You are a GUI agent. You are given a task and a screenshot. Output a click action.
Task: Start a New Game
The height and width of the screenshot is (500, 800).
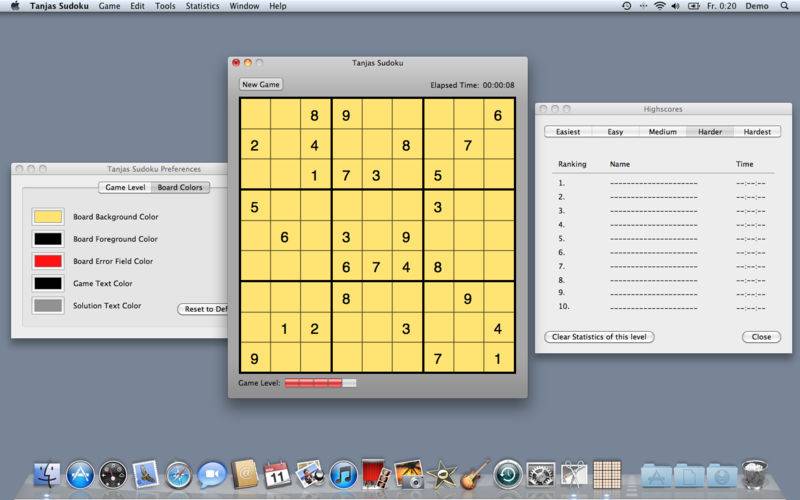point(261,84)
